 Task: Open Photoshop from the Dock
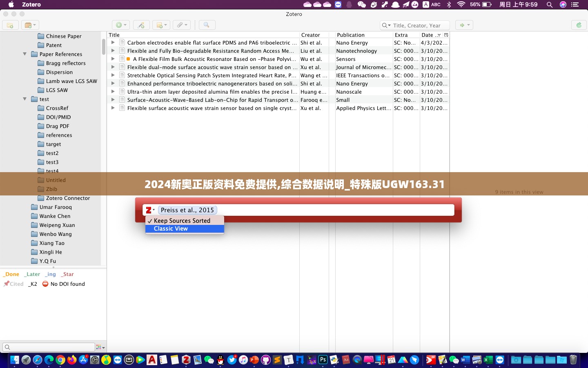(323, 360)
